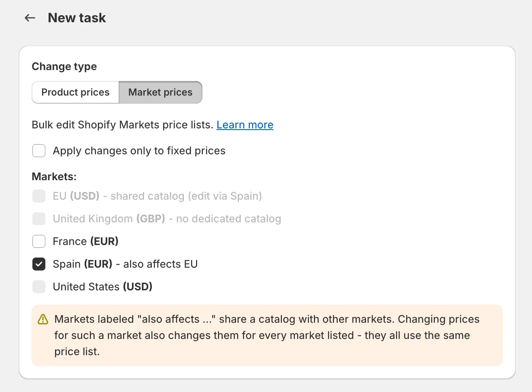Screen dimensions: 532x392
Task: Click the warning triangle icon in the banner
Action: click(43, 320)
